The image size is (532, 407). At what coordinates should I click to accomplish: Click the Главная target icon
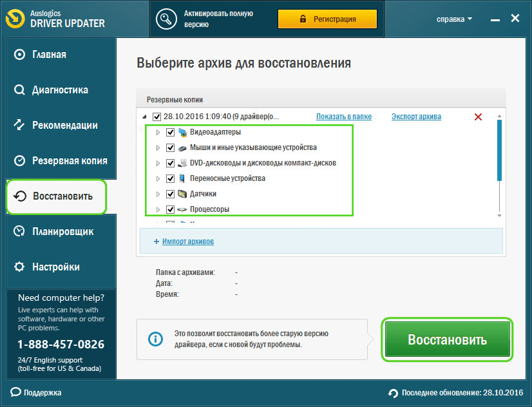coord(19,54)
